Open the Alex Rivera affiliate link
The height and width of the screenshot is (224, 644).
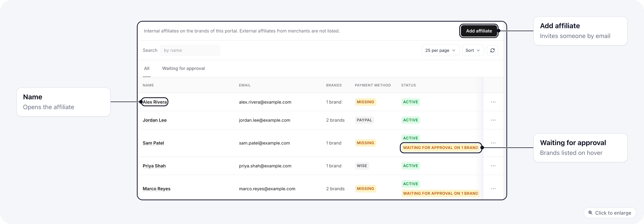(155, 102)
